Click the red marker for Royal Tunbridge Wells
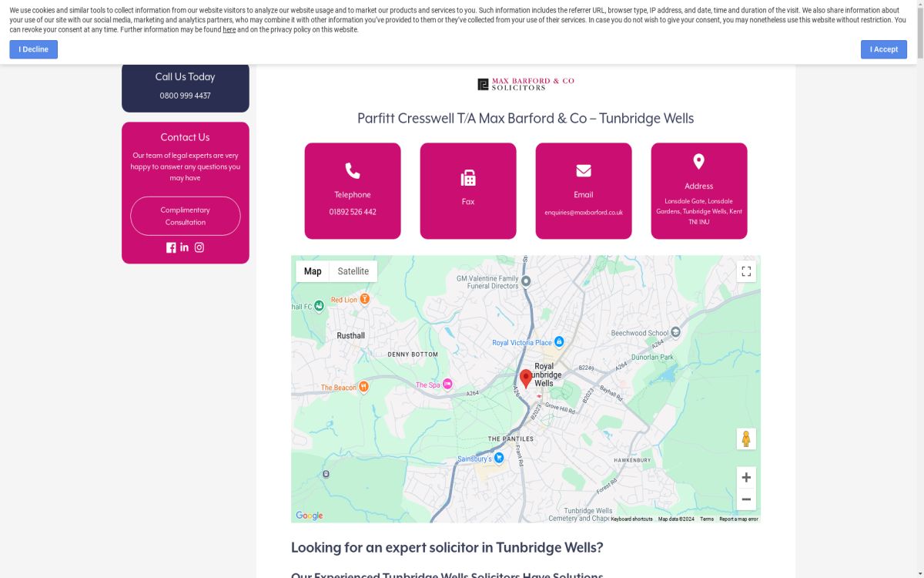Image resolution: width=924 pixels, height=578 pixels. click(x=526, y=377)
